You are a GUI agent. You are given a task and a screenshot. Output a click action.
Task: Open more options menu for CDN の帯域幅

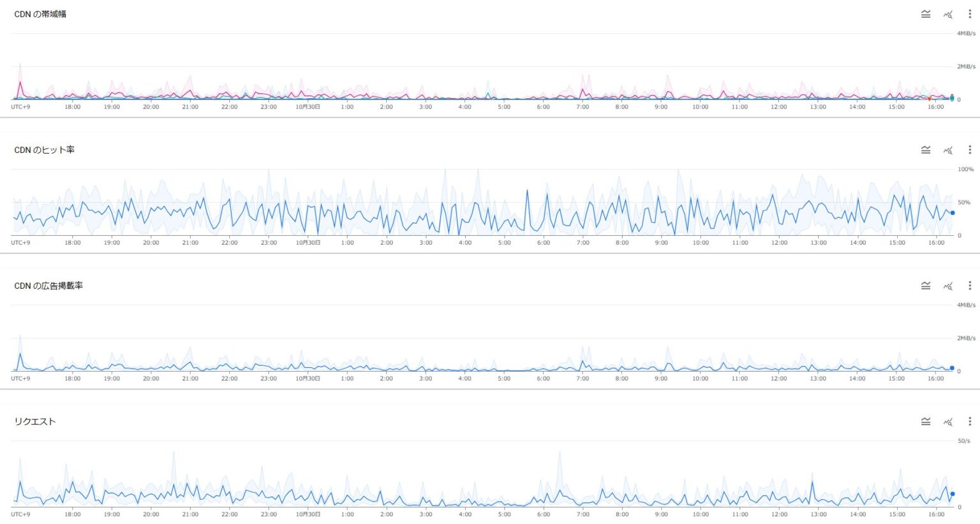tap(970, 14)
